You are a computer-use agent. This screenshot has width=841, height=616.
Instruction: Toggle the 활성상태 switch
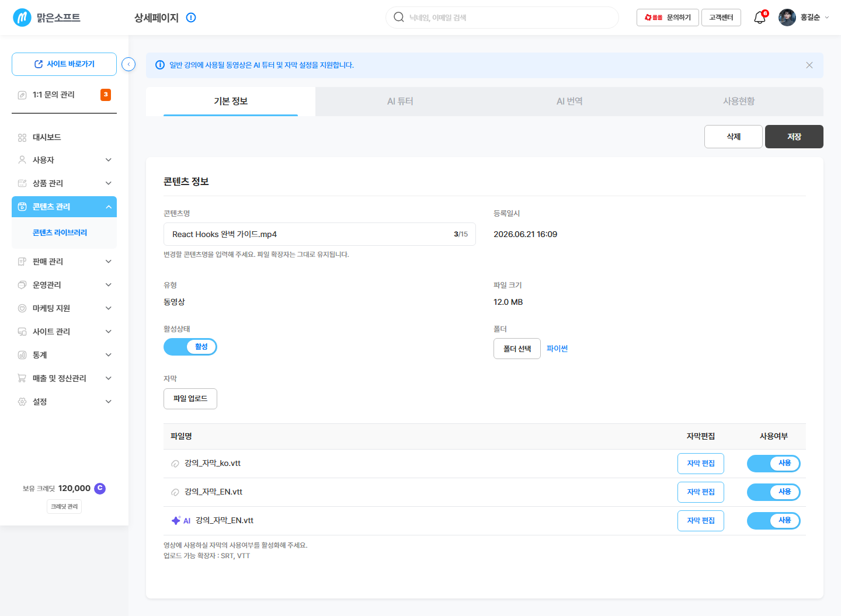(190, 347)
